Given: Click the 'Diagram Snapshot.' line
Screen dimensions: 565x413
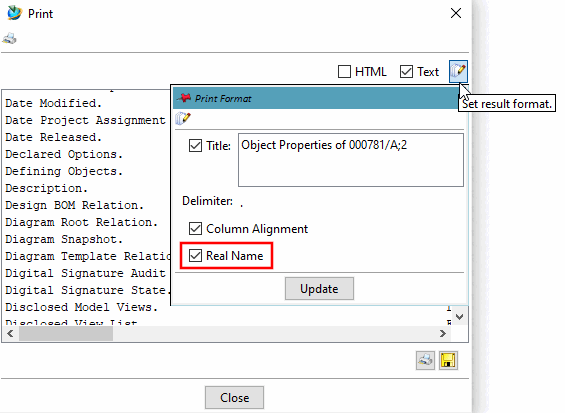Looking at the screenshot, I should [64, 239].
